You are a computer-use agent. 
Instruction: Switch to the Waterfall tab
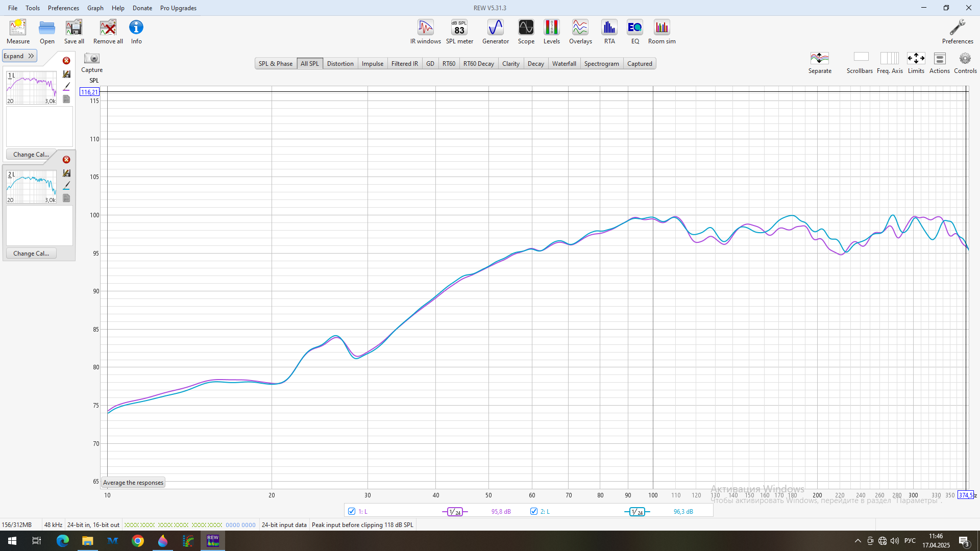[x=563, y=64]
